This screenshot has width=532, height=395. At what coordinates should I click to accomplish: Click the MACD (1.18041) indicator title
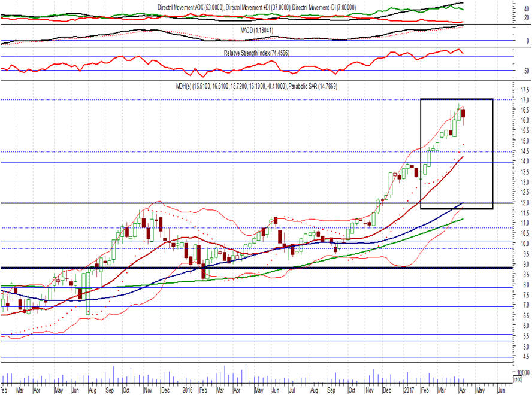coord(257,30)
